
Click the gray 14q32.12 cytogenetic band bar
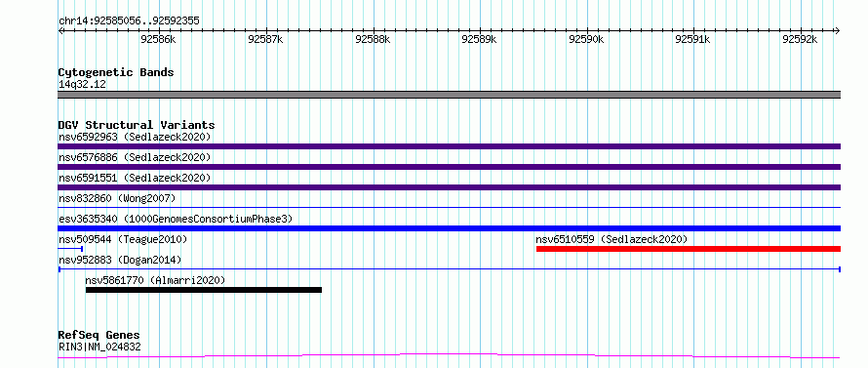click(x=449, y=95)
